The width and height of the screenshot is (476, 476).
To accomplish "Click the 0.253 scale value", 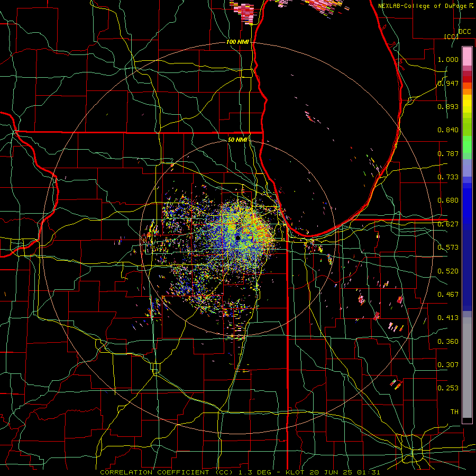I will pos(448,388).
